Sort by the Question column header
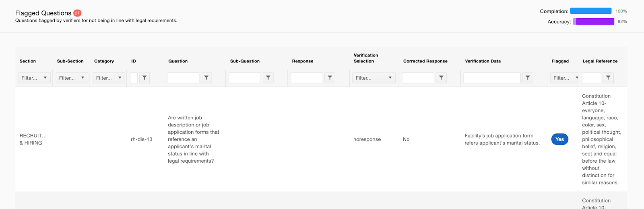 click(x=178, y=61)
